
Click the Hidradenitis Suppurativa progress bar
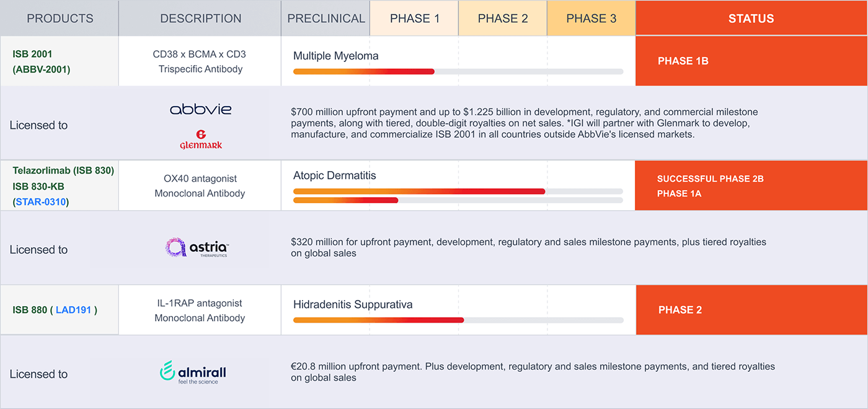[x=458, y=320]
